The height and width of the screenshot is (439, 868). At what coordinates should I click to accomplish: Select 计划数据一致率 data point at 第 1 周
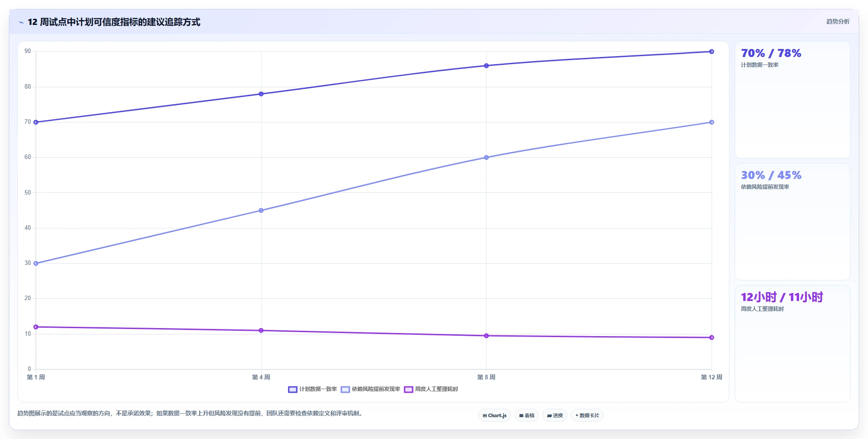36,122
